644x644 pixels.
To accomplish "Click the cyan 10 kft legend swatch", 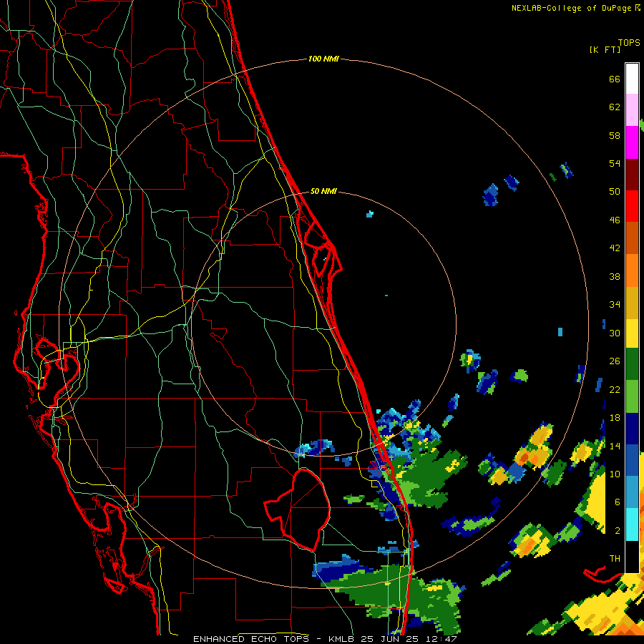I will point(632,525).
